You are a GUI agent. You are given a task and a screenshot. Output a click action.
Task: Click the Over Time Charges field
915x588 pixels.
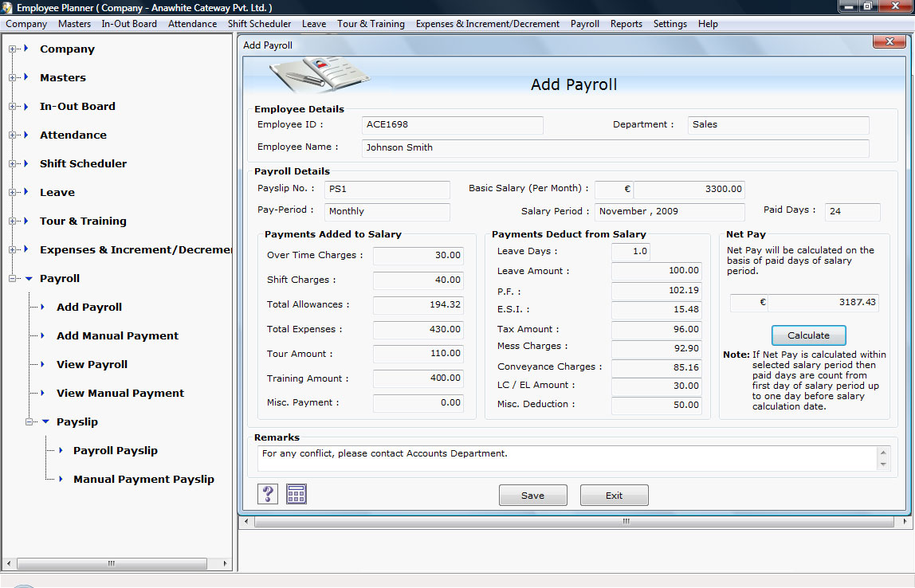pyautogui.click(x=418, y=256)
